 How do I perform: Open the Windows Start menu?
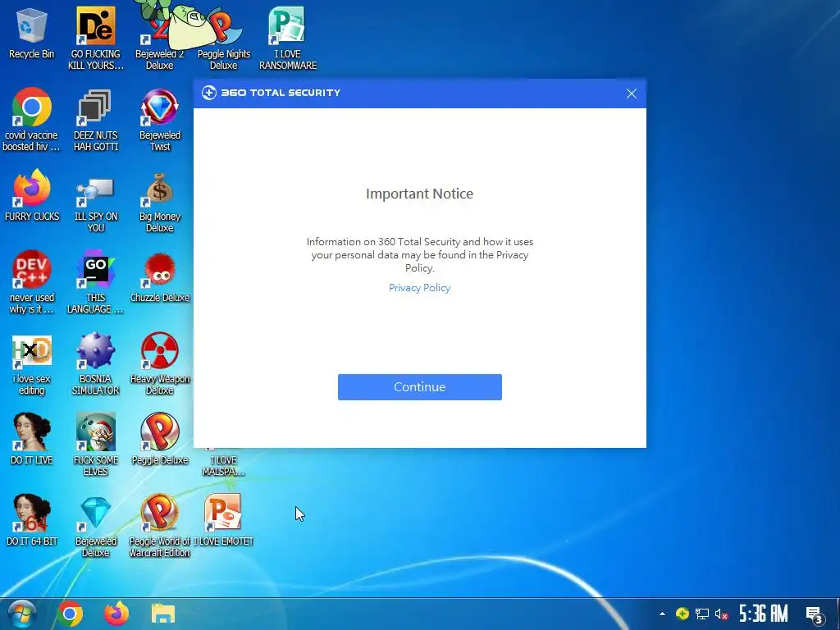(x=21, y=614)
